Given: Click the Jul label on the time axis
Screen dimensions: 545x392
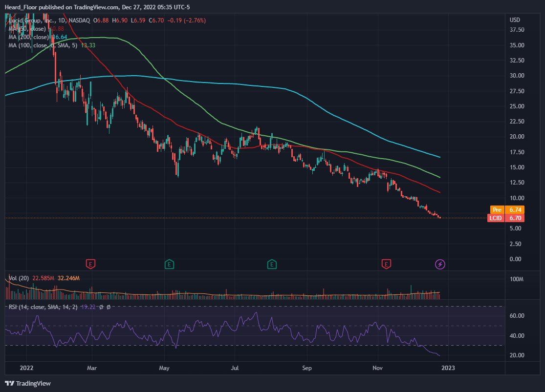Looking at the screenshot, I should tap(235, 368).
